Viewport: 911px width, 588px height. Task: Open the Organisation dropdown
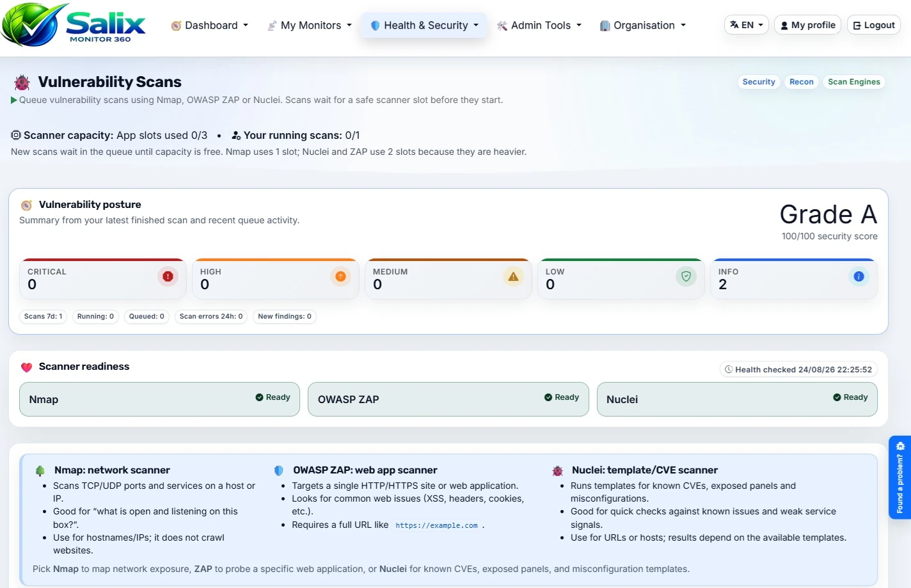[642, 26]
